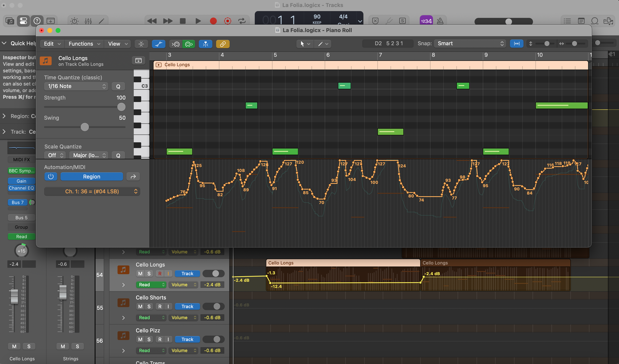
Task: Click the yellow Link icon
Action: pyautogui.click(x=223, y=44)
